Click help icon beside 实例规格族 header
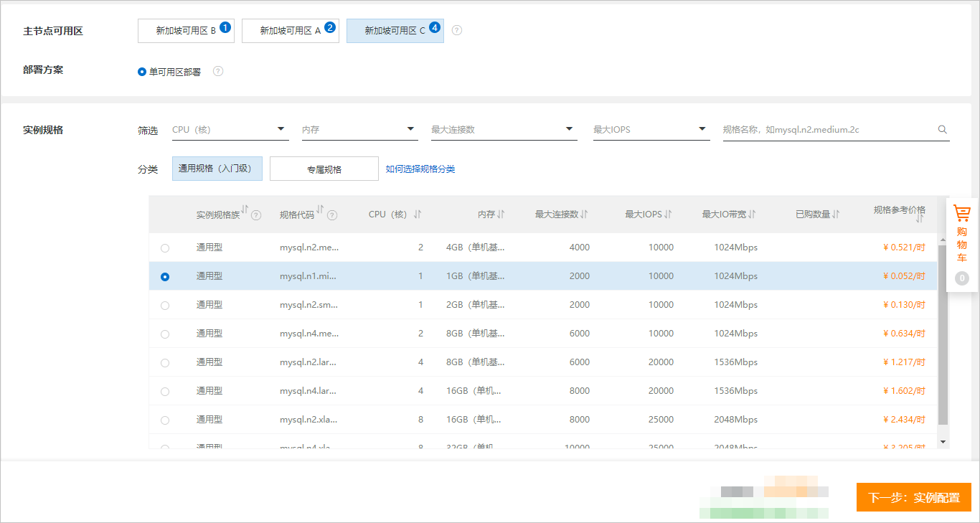980x523 pixels. click(x=256, y=215)
